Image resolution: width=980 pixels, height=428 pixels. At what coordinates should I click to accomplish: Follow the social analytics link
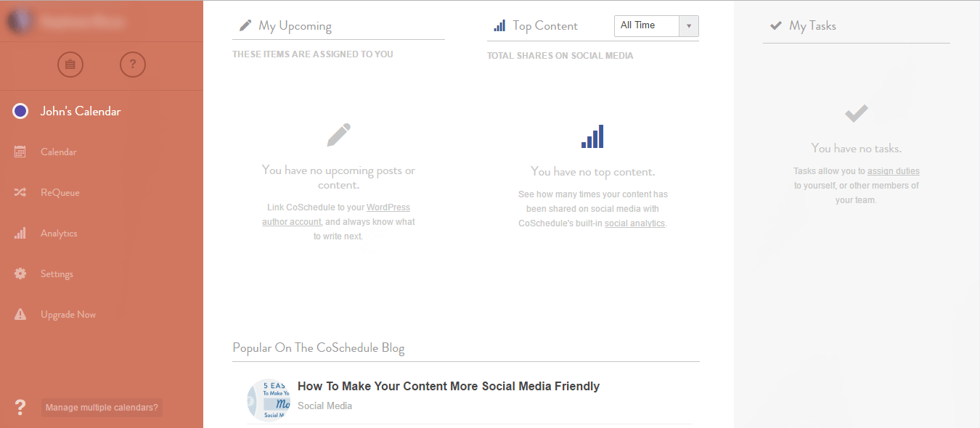pyautogui.click(x=634, y=223)
